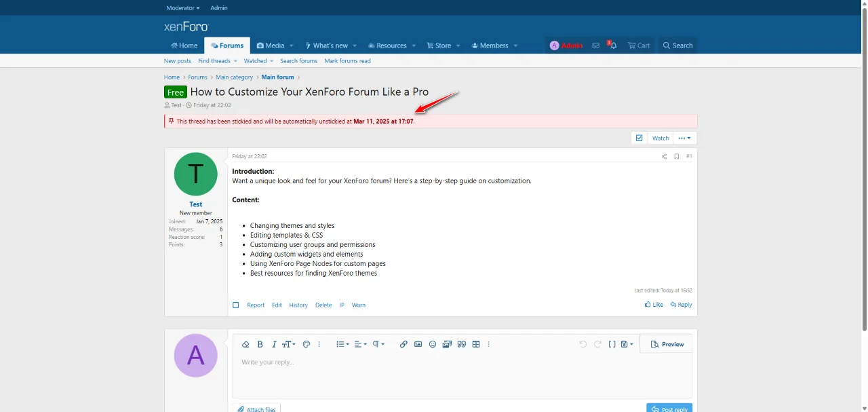Screen dimensions: 868x412
Task: Open the alerts bell icon
Action: click(x=612, y=45)
